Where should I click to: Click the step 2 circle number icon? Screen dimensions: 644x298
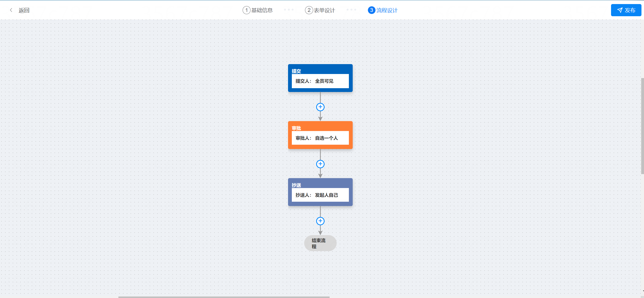tap(309, 10)
